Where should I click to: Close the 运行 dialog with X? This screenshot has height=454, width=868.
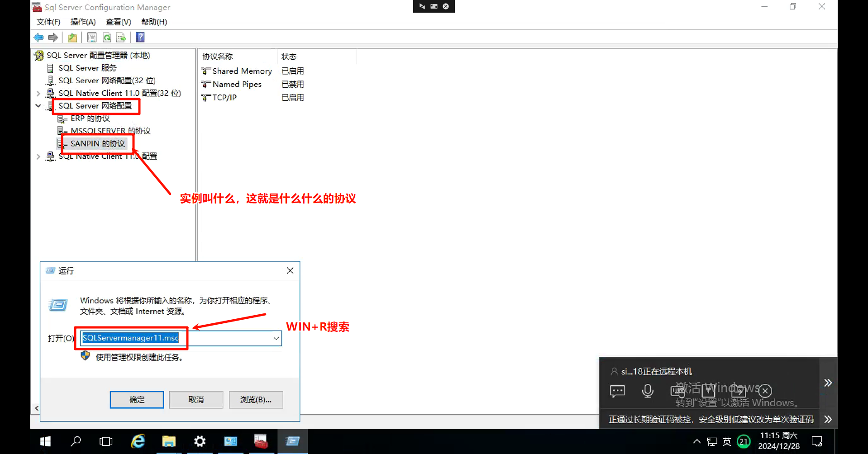(x=290, y=270)
